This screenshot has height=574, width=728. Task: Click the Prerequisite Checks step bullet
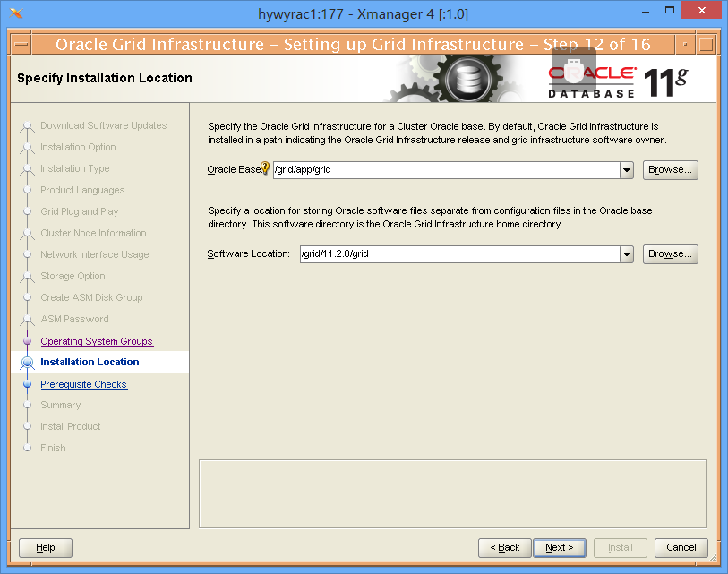click(x=28, y=384)
